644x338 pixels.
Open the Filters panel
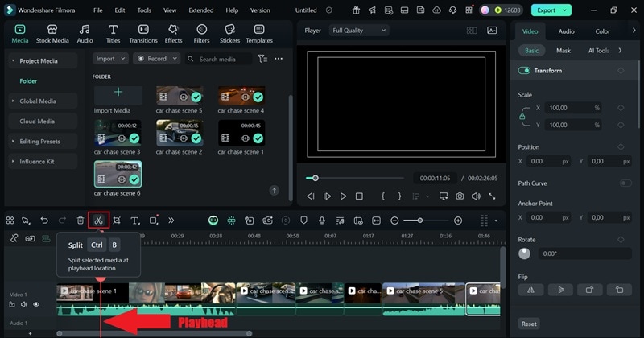coord(201,34)
